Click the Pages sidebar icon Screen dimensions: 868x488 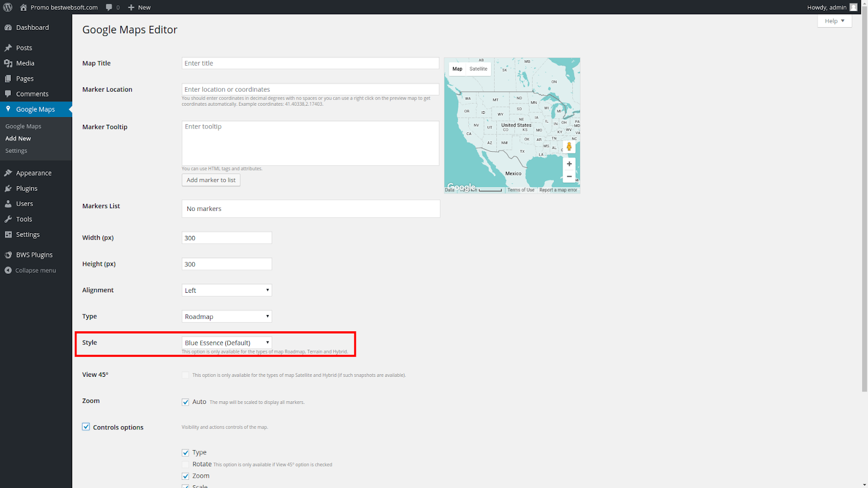(8, 79)
